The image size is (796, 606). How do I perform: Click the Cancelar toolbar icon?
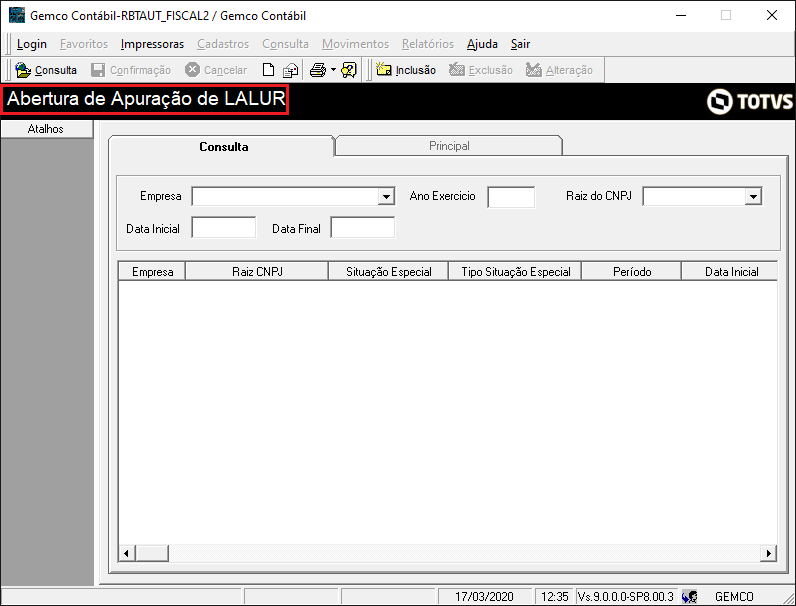(x=192, y=70)
